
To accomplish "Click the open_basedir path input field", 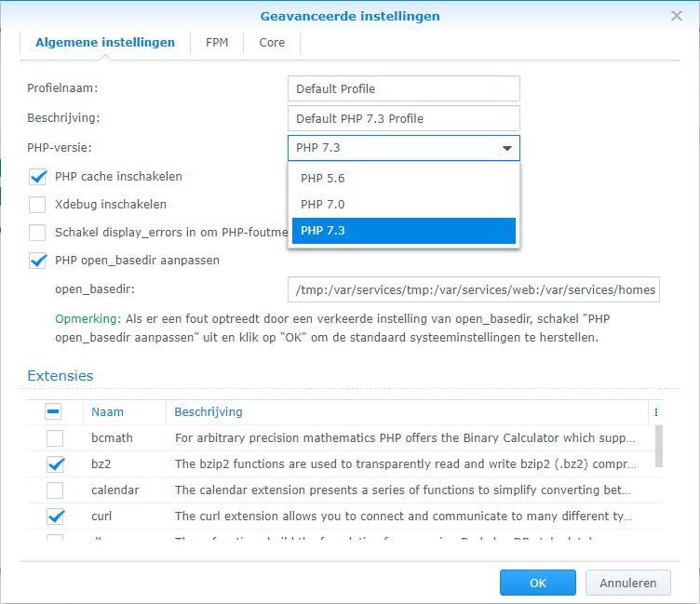I will pyautogui.click(x=474, y=289).
